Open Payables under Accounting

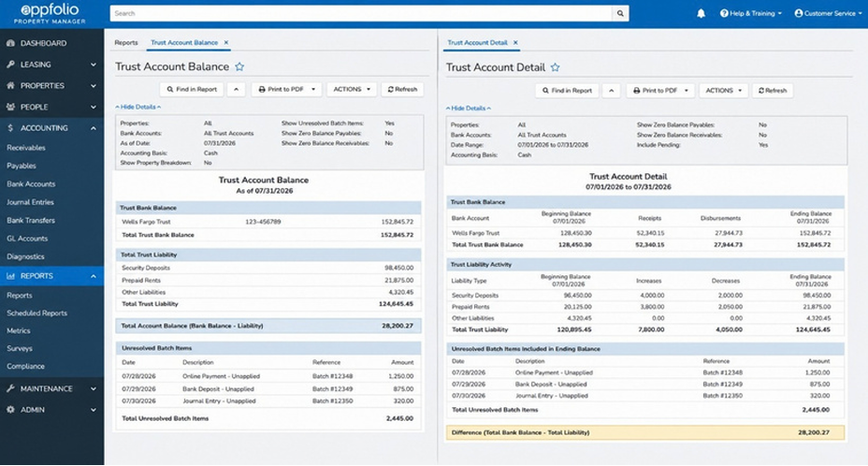point(21,166)
